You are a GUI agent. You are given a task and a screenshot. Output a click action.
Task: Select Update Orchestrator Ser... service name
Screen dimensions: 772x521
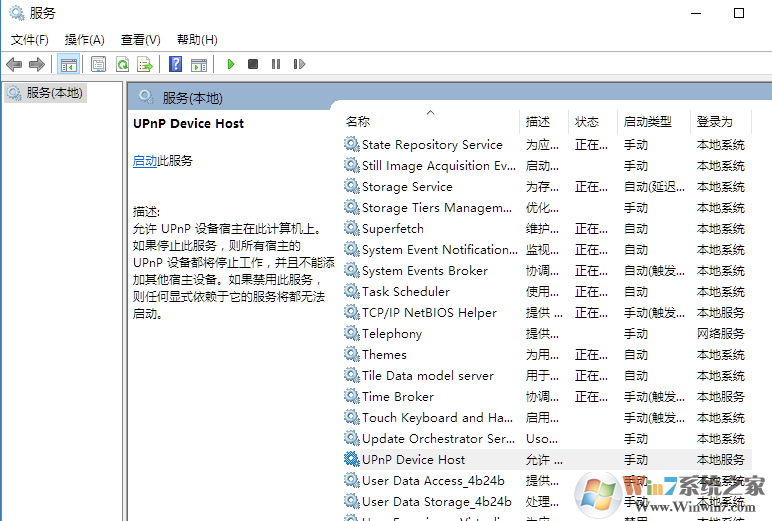tap(438, 439)
